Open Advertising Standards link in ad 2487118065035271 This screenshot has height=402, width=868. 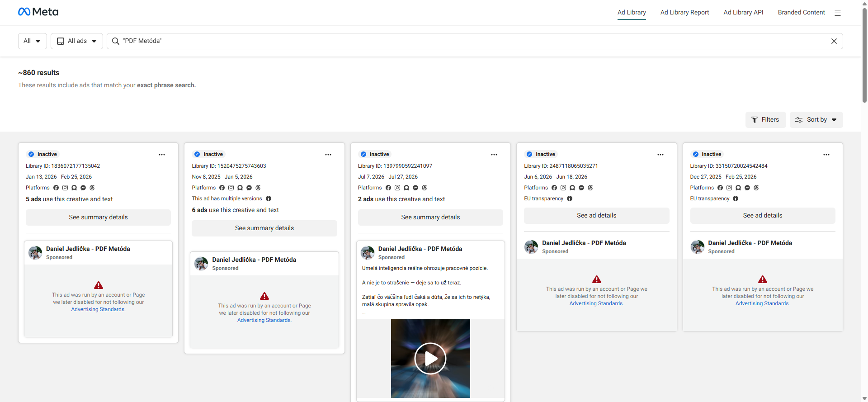[x=596, y=303]
